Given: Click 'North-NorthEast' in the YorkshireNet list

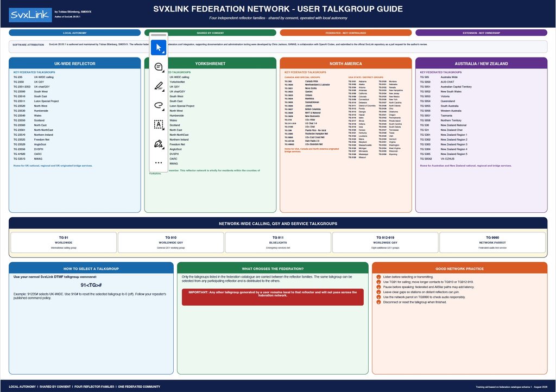Looking at the screenshot, I should tap(179, 135).
